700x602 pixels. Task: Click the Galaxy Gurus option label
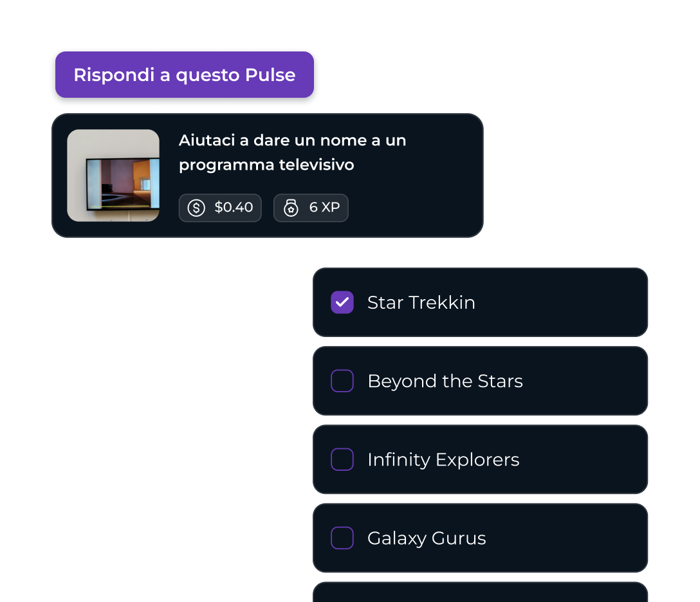click(x=427, y=538)
